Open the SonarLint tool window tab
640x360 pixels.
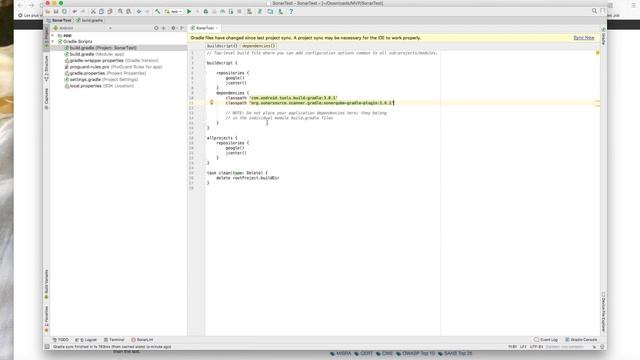[x=142, y=340]
